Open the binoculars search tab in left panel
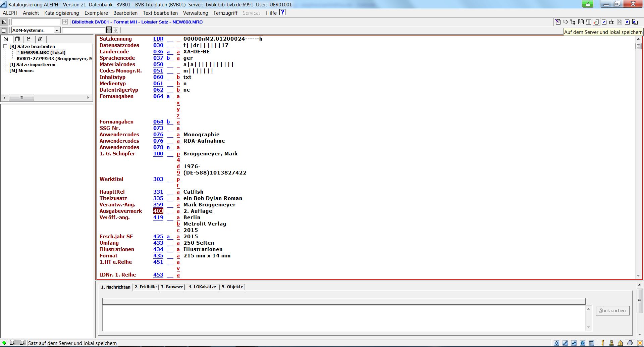The height and width of the screenshot is (347, 644). pyautogui.click(x=40, y=39)
